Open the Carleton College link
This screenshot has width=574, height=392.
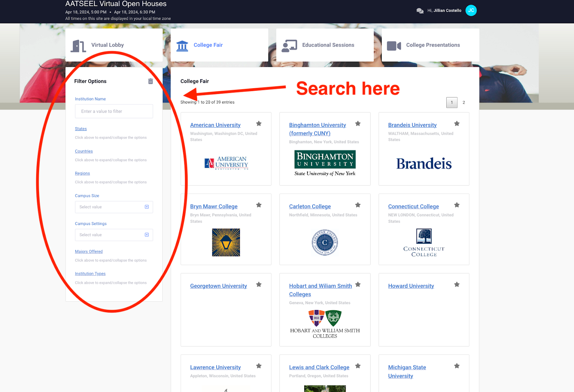pos(310,206)
